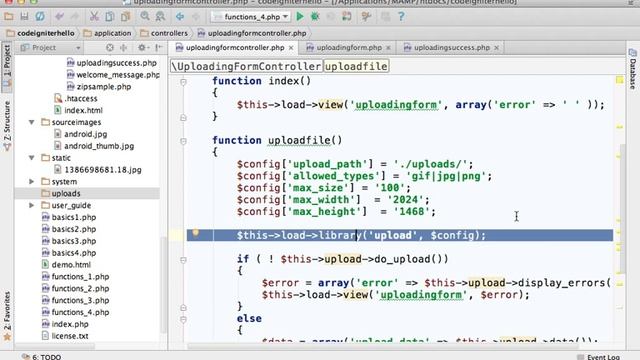Close the uploadingform.php tab
Viewport: 640px width, 360px height.
388,48
